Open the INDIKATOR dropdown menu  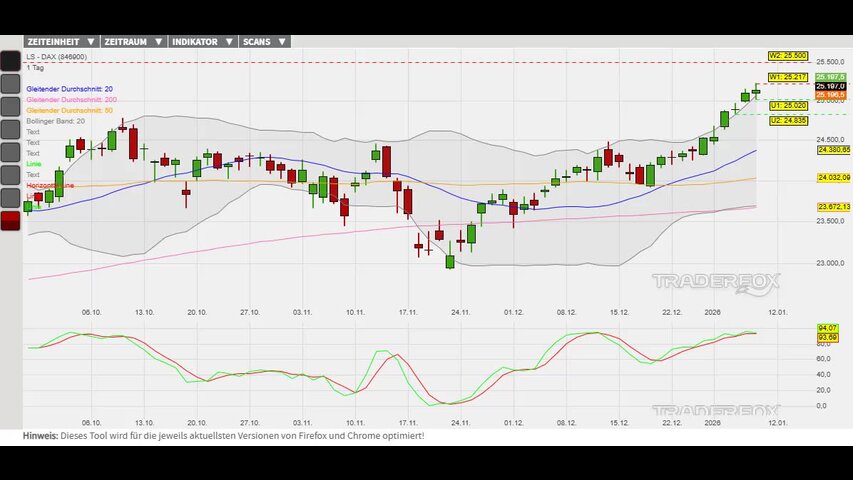202,42
